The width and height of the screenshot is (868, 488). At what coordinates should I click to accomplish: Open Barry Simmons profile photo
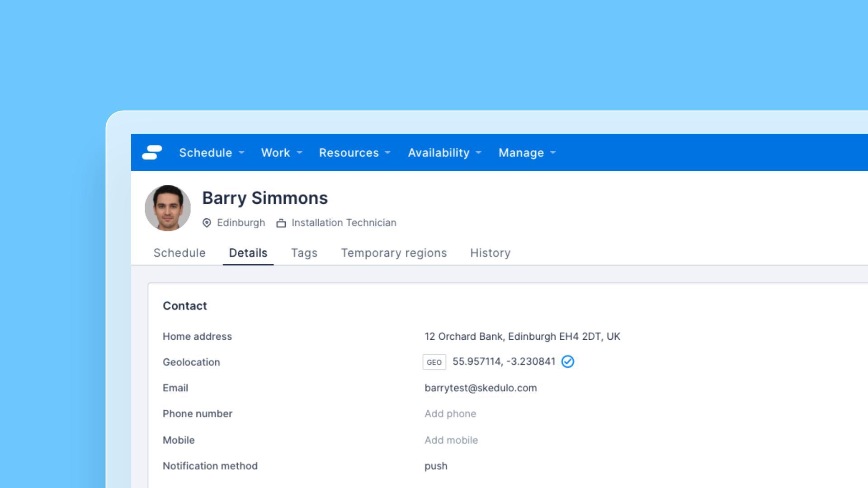coord(168,208)
